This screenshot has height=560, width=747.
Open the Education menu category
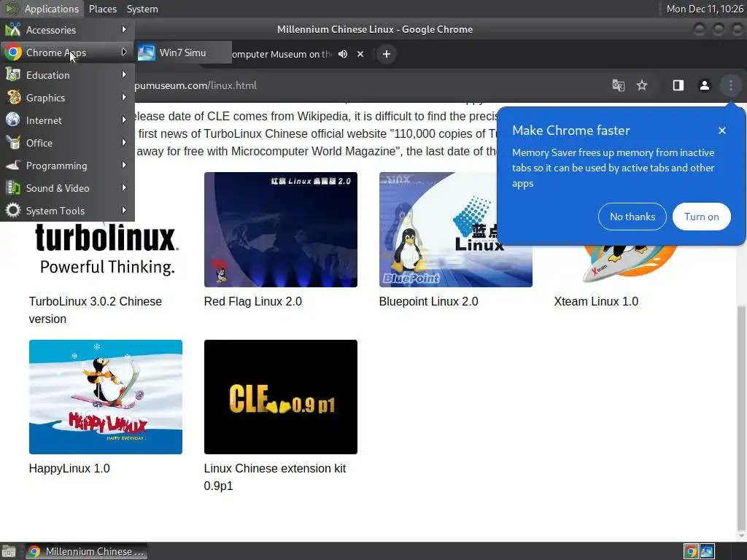point(67,75)
